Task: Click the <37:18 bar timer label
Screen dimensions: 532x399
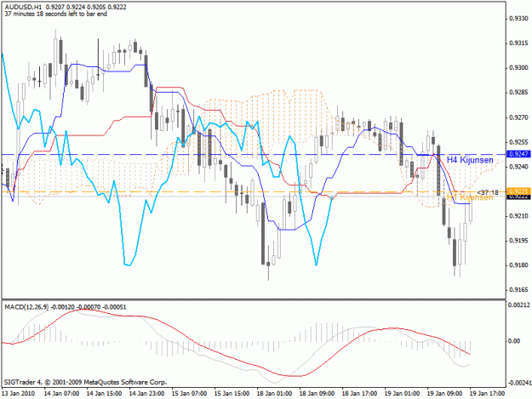Action: pos(488,192)
